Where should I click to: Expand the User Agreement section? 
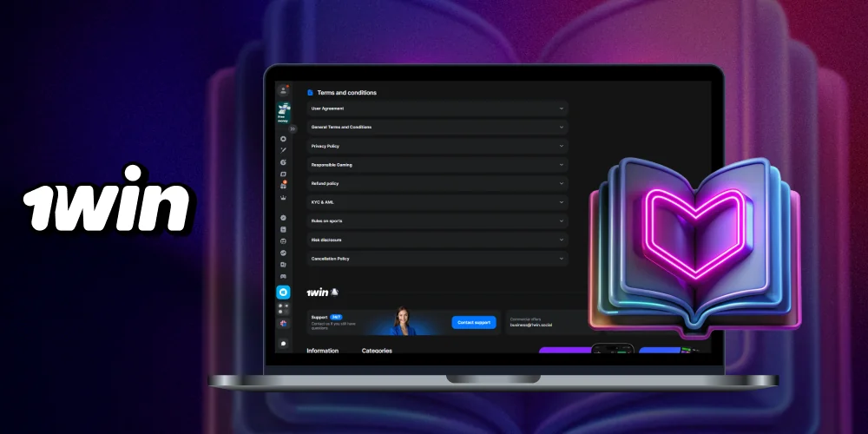click(437, 108)
